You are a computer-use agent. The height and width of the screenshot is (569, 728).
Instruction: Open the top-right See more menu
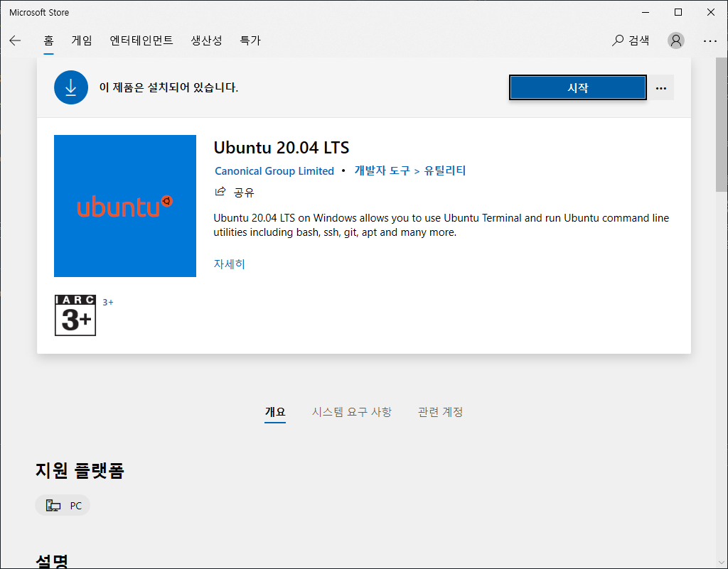pyautogui.click(x=710, y=40)
